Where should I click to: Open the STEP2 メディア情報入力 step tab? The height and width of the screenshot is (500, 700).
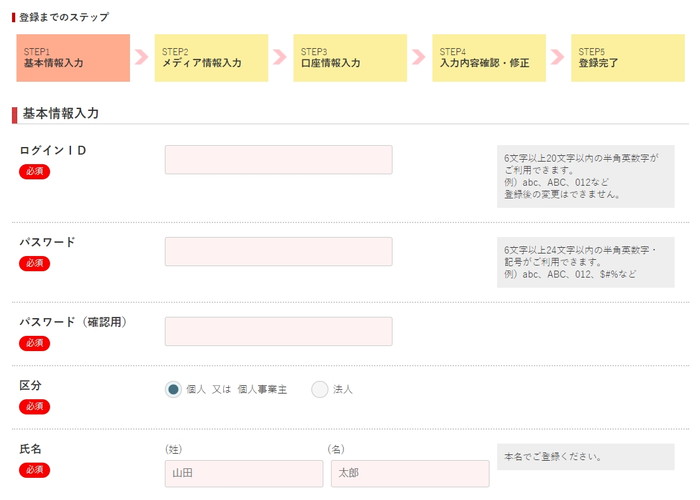(x=212, y=58)
